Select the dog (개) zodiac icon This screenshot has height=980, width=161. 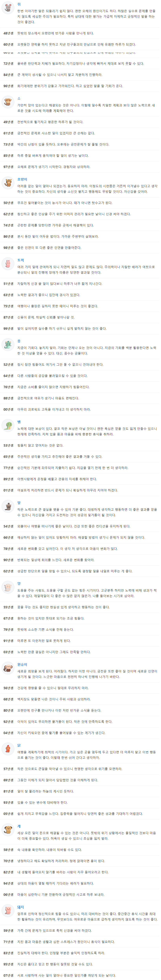[x=8, y=829]
